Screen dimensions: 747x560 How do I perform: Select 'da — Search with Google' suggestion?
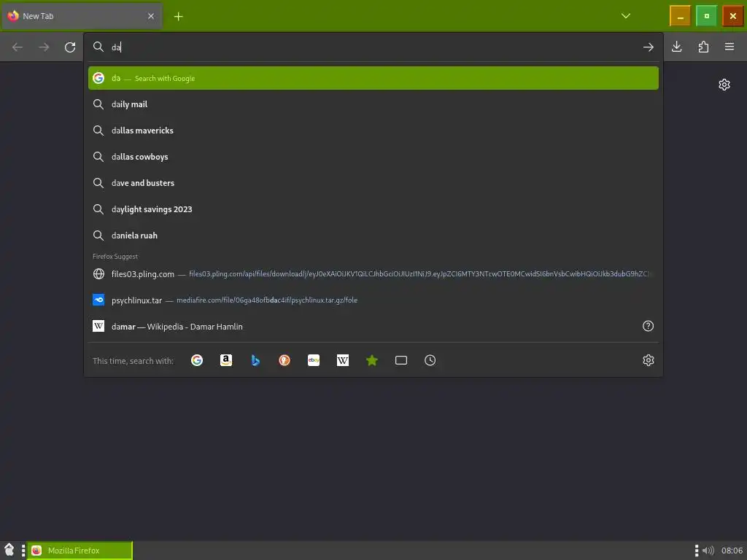coord(373,78)
